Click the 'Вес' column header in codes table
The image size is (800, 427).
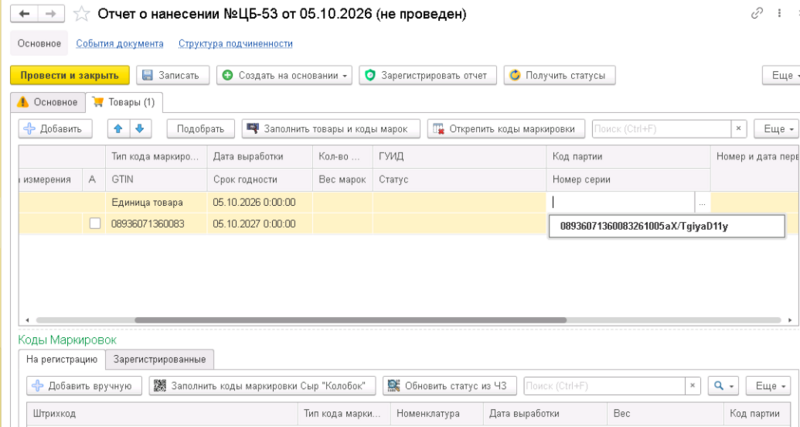665,413
